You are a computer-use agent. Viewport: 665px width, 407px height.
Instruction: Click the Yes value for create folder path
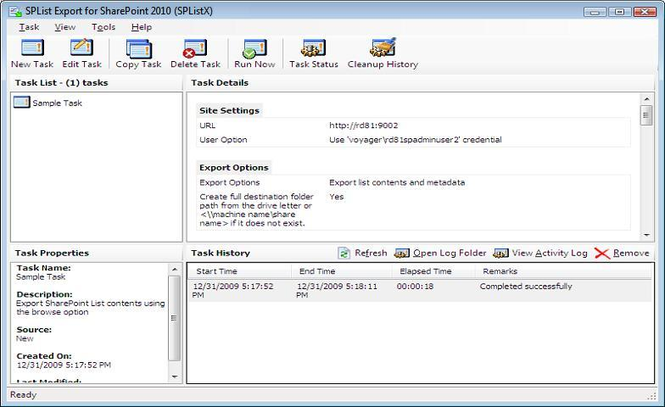pos(336,197)
